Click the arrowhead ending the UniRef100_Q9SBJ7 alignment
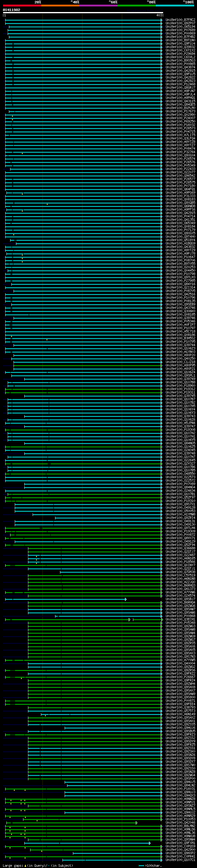Viewport: 197px width, 868px height. (126, 599)
